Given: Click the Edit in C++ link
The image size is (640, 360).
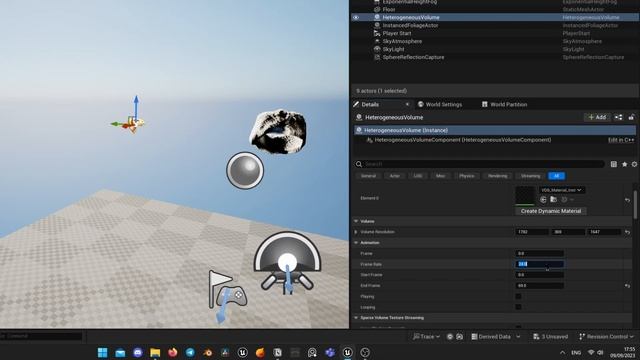Looking at the screenshot, I should 621,140.
